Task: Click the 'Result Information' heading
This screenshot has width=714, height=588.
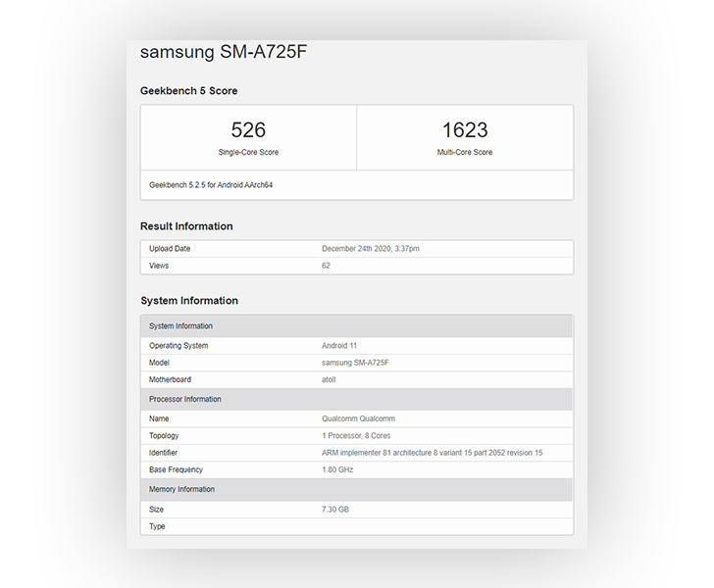Action: 186,226
